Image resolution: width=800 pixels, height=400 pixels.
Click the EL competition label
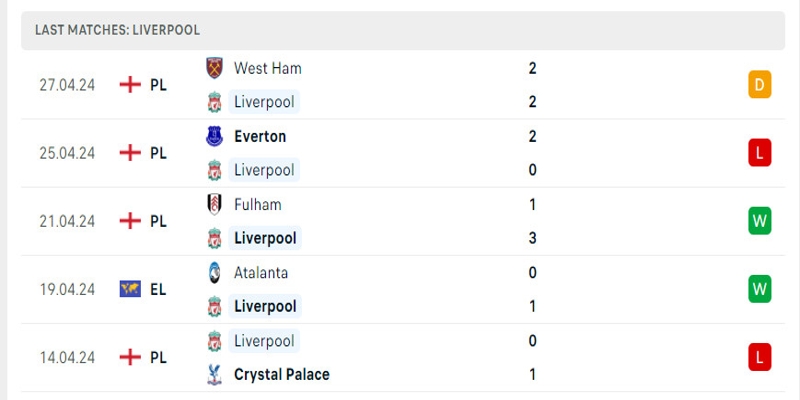pyautogui.click(x=158, y=289)
